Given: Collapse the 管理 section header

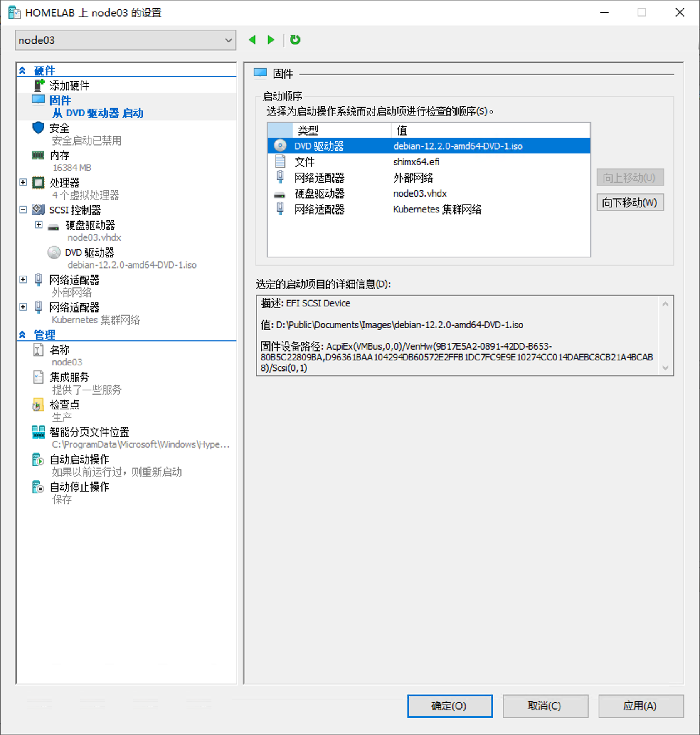Looking at the screenshot, I should coord(22,335).
